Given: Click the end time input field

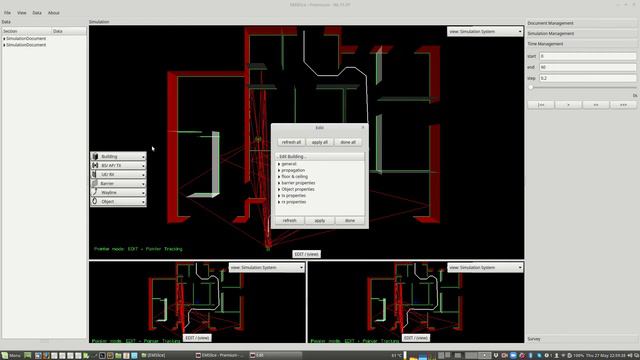Looking at the screenshot, I should point(588,67).
